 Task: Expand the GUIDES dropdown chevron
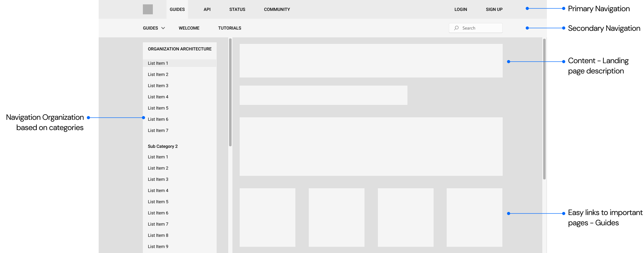click(x=163, y=28)
